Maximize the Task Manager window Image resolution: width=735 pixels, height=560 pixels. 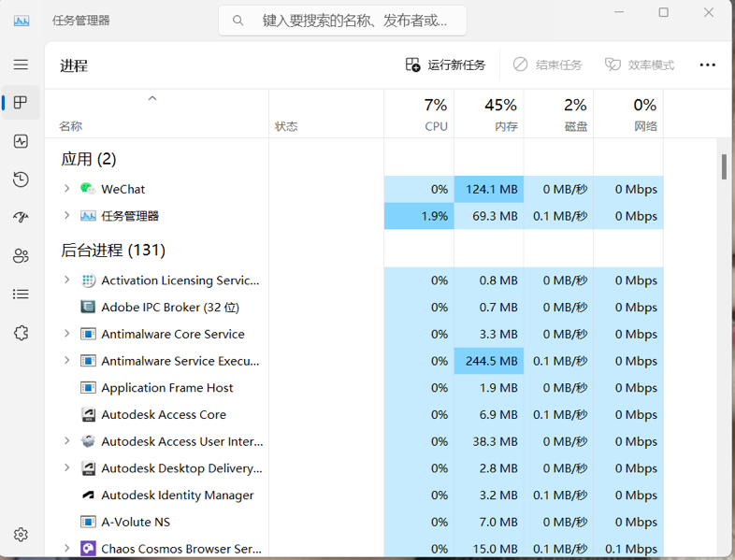pos(663,12)
